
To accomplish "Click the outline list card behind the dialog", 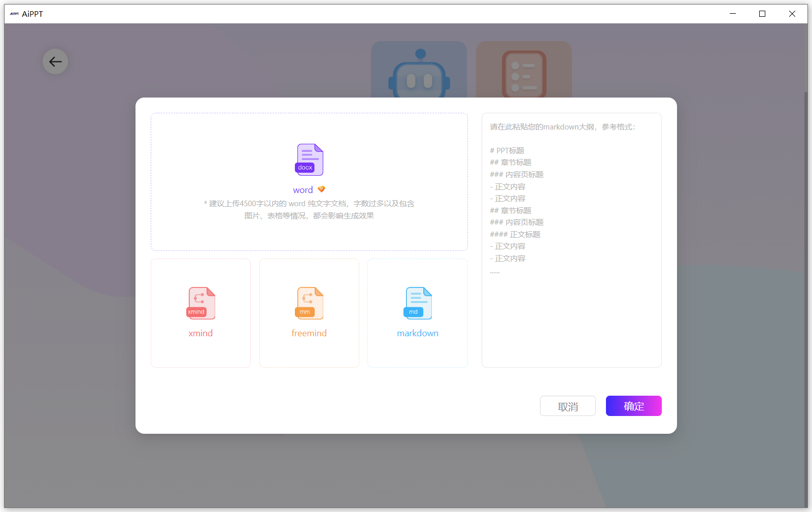I will (524, 70).
